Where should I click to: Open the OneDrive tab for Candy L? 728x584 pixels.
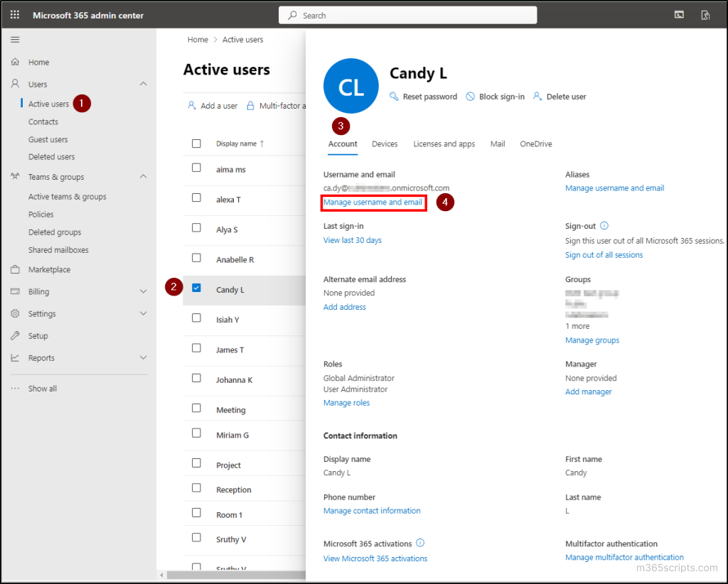click(x=535, y=144)
